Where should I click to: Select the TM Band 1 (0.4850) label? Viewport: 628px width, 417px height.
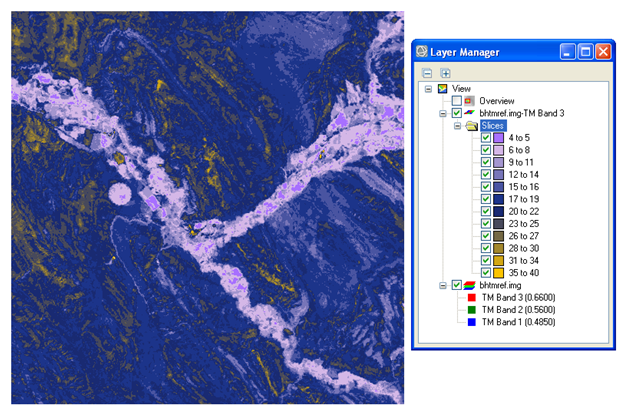coord(518,322)
